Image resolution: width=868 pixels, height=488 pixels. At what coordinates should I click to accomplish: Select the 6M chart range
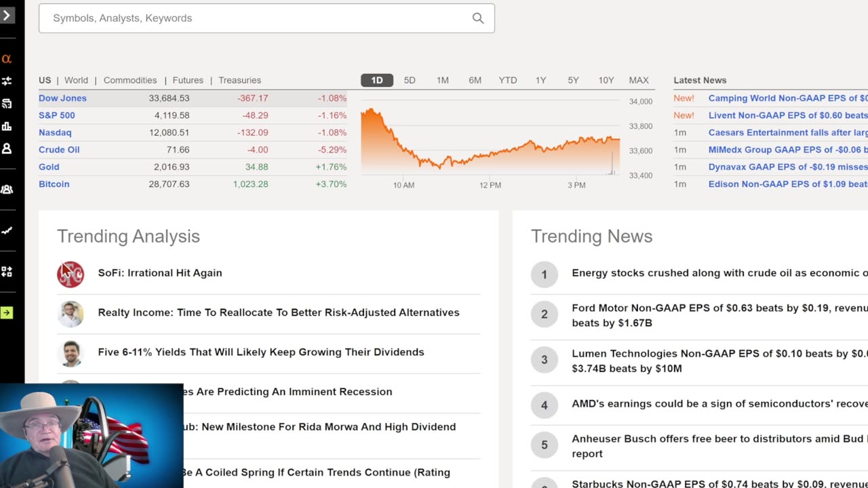tap(475, 80)
